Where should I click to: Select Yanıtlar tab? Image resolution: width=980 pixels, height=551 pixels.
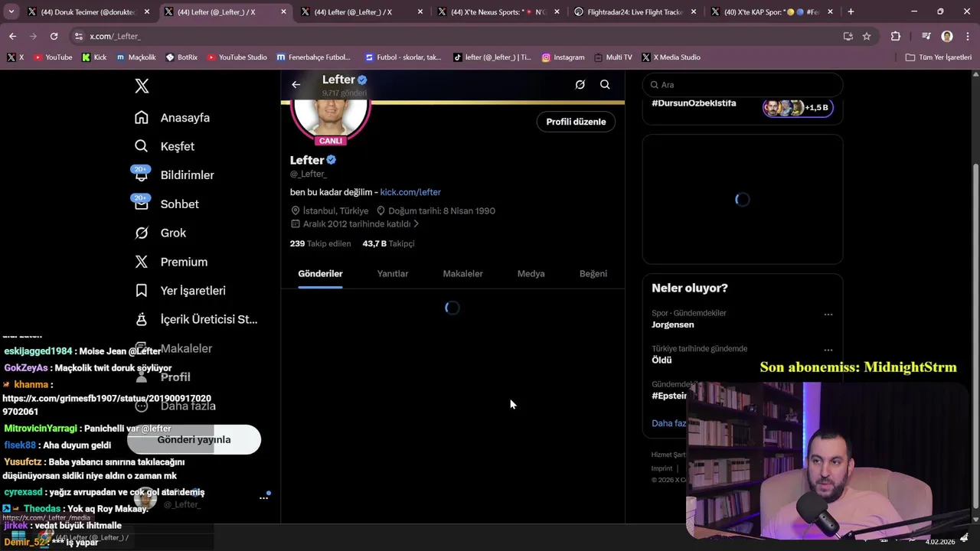click(393, 274)
